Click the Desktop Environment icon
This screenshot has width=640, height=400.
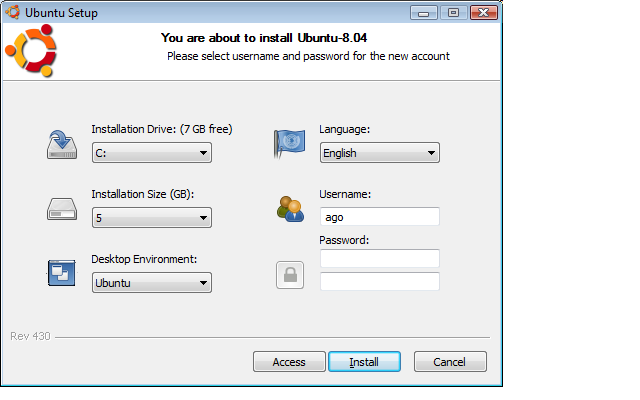click(61, 273)
